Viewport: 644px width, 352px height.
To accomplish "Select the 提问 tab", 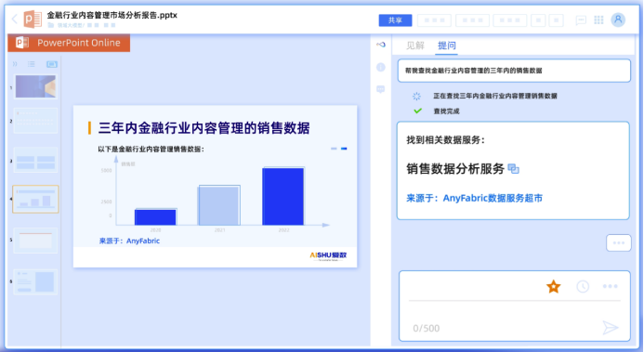I will tap(446, 46).
